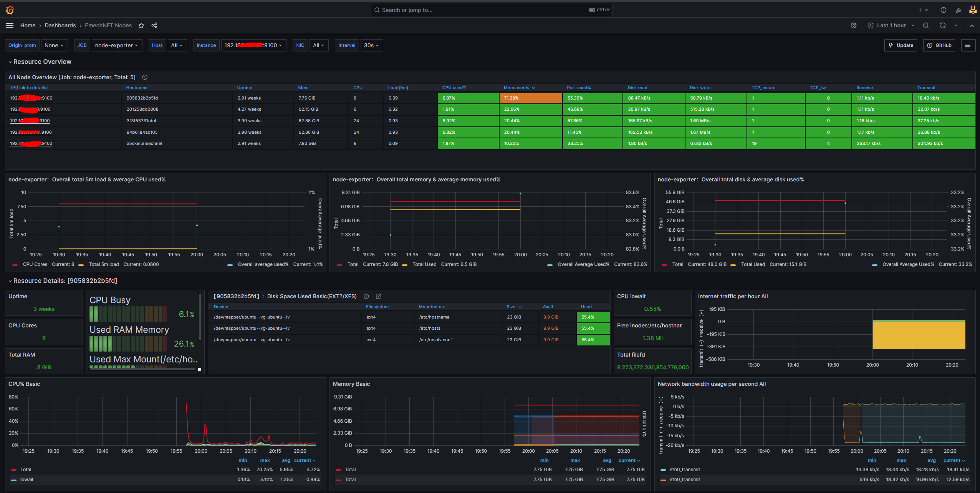Open the JOB node-exporter dropdown

116,45
